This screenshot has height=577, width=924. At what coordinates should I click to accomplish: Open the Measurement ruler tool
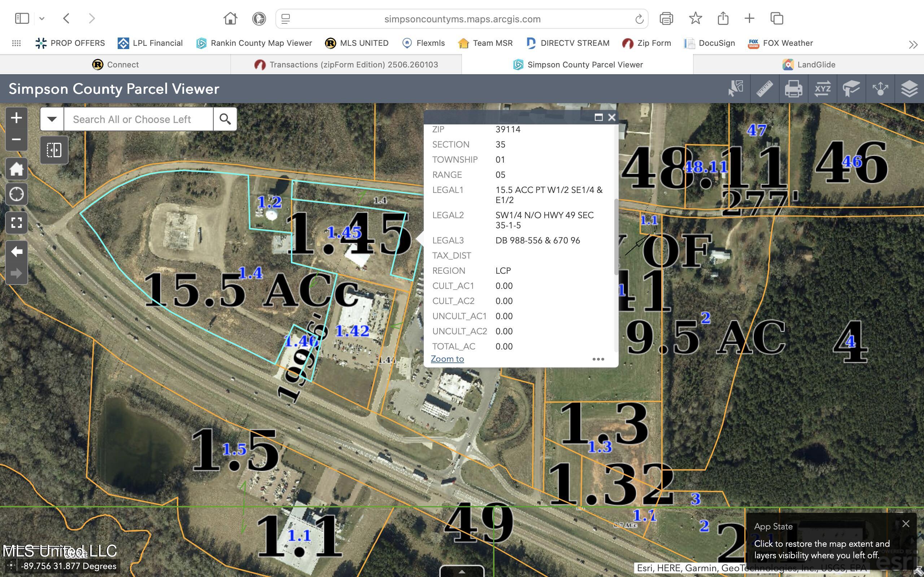click(764, 89)
